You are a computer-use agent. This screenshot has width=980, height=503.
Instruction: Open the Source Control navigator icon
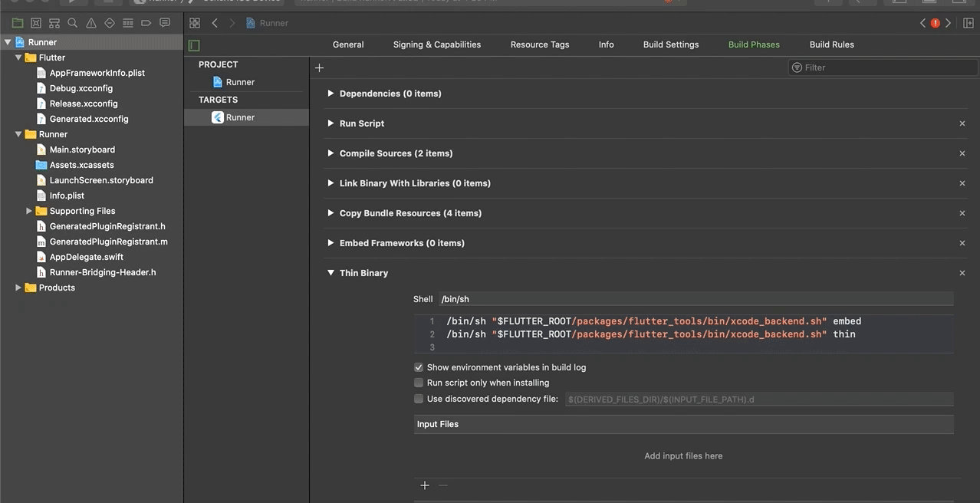(36, 23)
